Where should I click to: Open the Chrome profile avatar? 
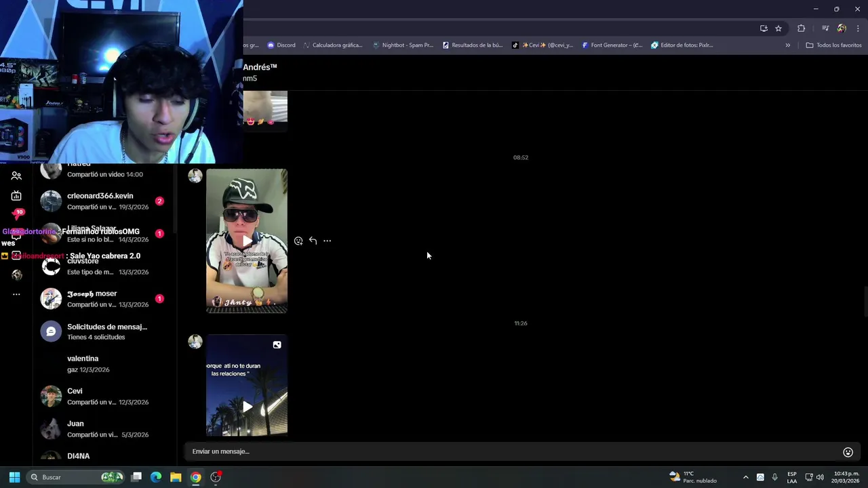[x=842, y=28]
